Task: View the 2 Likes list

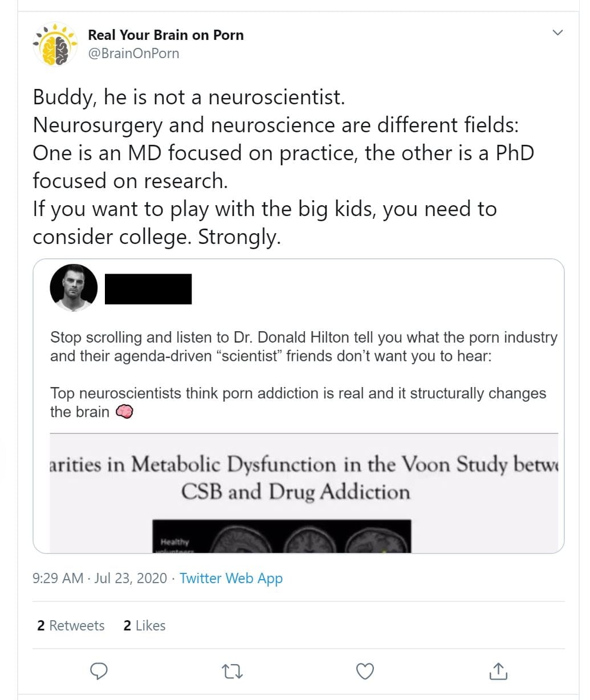Action: 144,625
